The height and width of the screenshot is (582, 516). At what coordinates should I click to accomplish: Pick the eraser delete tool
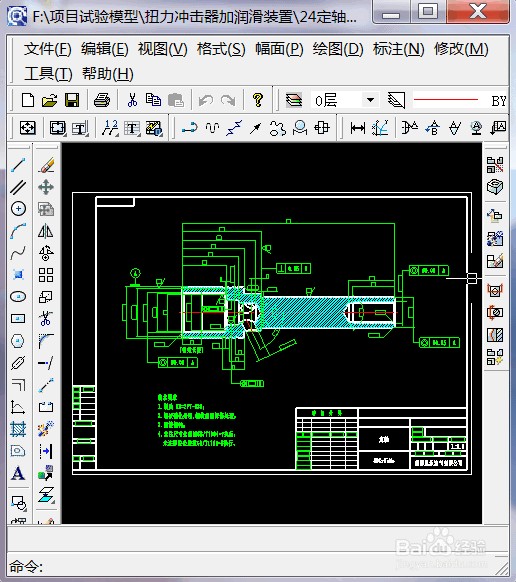[x=46, y=165]
